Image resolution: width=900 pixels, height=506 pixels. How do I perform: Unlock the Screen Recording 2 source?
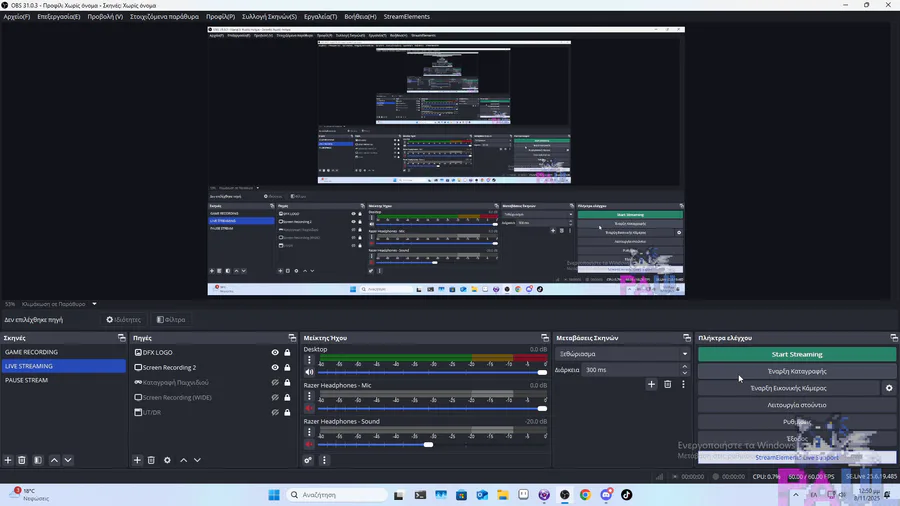click(x=288, y=368)
